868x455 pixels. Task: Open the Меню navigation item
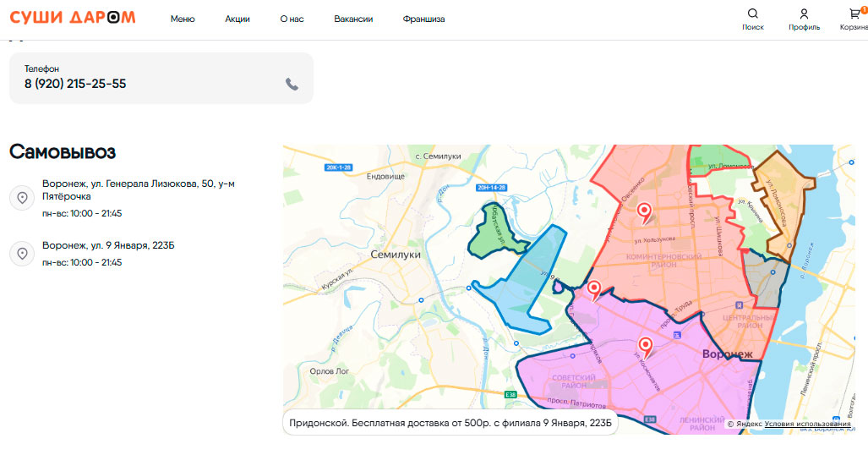(183, 19)
